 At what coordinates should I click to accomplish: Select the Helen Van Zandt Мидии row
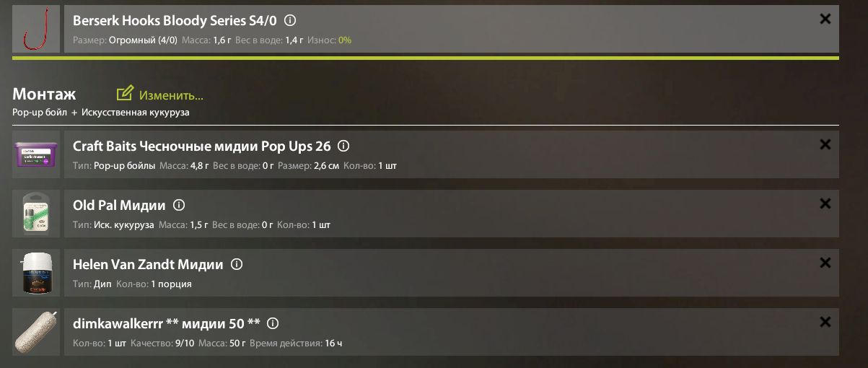pyautogui.click(x=433, y=274)
